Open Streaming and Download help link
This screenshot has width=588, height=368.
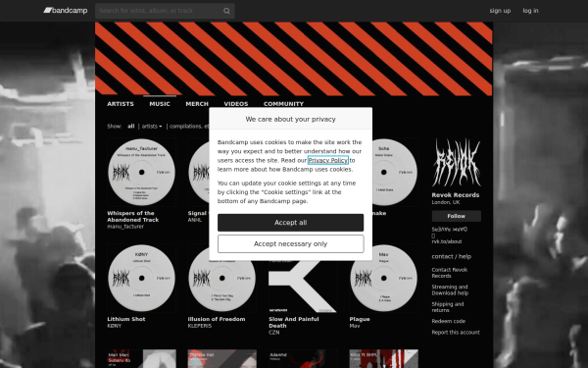pyautogui.click(x=450, y=289)
